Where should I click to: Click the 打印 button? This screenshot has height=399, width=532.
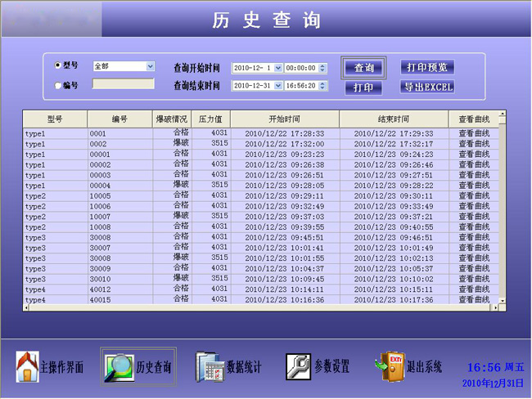(363, 87)
